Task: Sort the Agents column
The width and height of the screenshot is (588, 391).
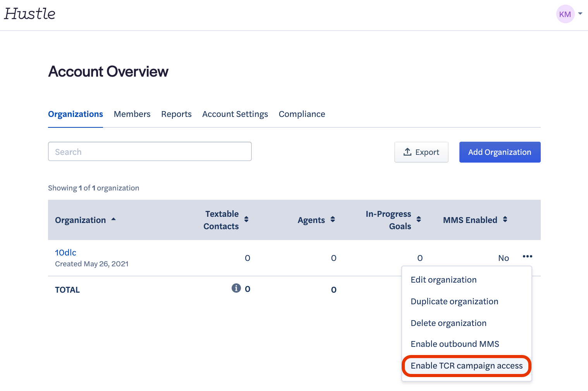Action: pos(333,220)
